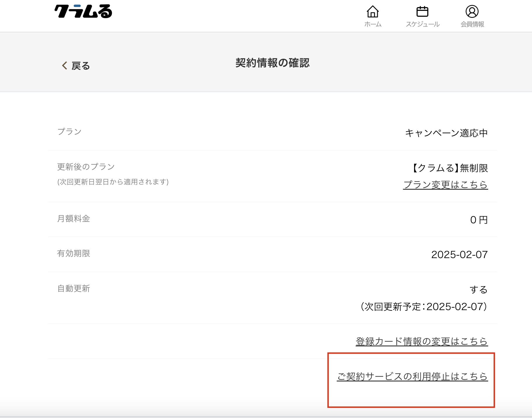The width and height of the screenshot is (532, 418).
Task: Click the クラムる logo
Action: point(83,12)
